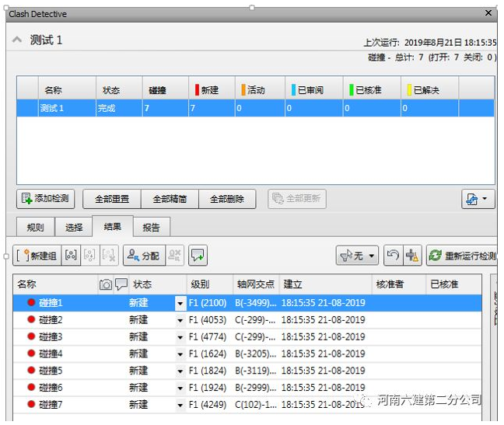Open the import/export clash tests dropdown
The width and height of the screenshot is (504, 425).
pyautogui.click(x=478, y=199)
